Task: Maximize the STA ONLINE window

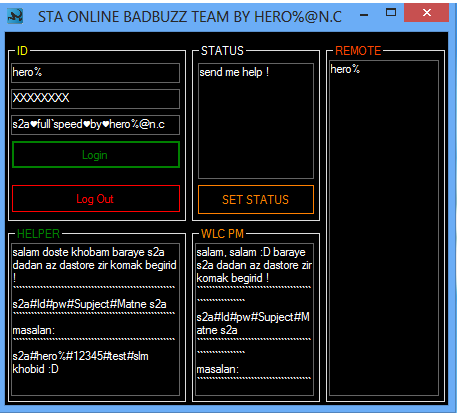Action: coord(391,13)
